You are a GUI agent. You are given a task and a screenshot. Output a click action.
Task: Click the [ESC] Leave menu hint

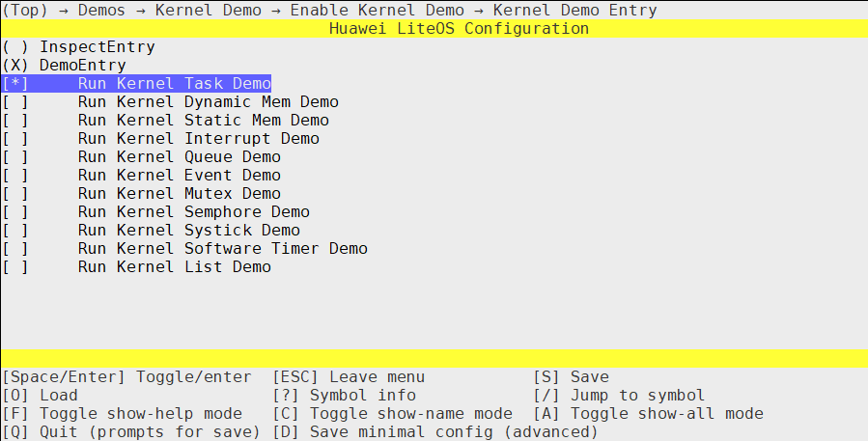click(349, 376)
